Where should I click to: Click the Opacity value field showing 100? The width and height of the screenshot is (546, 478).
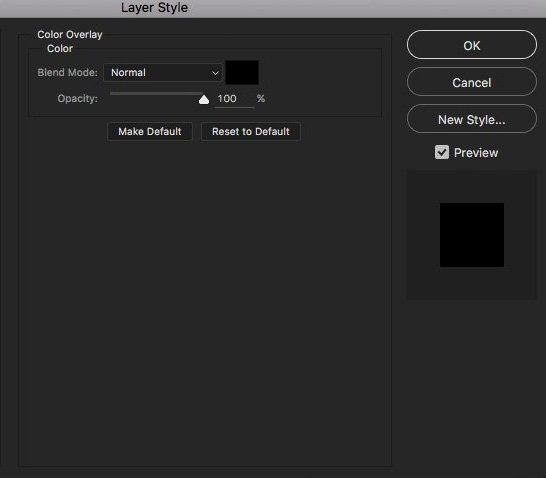coord(234,99)
